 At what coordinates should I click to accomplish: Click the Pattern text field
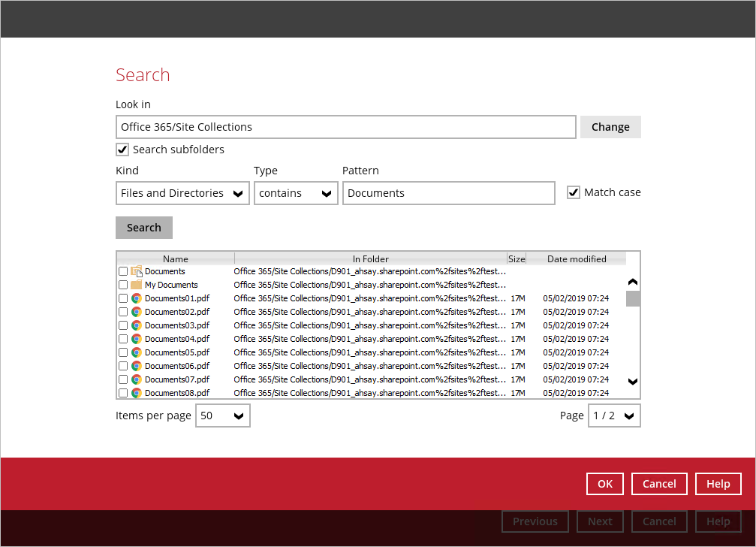coord(449,193)
